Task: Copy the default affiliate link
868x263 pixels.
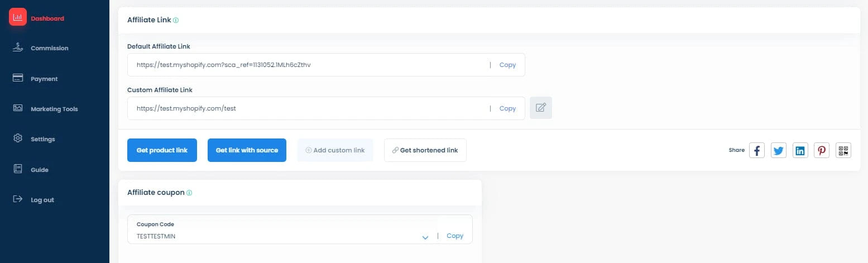Action: (507, 65)
